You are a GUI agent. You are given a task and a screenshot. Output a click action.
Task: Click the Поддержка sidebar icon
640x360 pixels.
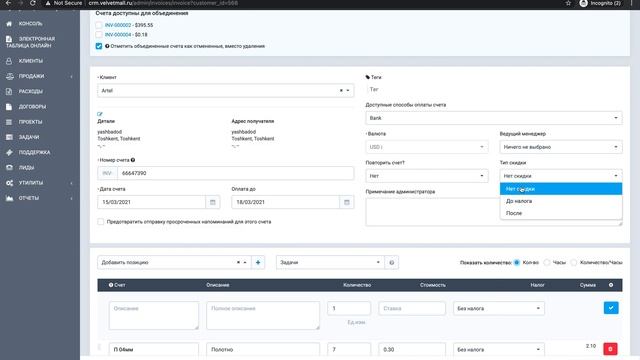click(9, 152)
